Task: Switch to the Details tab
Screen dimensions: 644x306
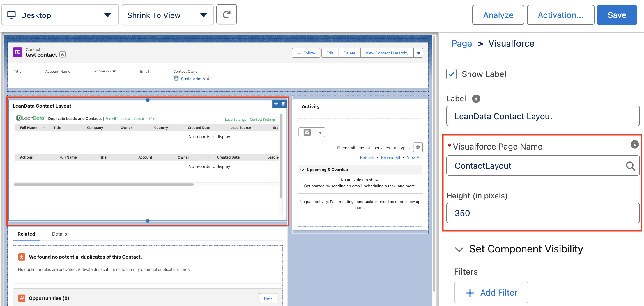Action: coord(59,234)
